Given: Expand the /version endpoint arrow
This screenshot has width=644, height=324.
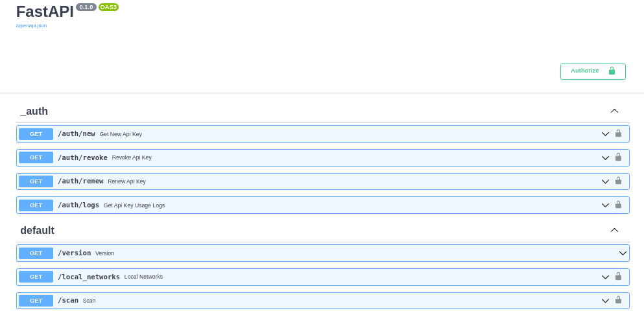Looking at the screenshot, I should point(623,253).
